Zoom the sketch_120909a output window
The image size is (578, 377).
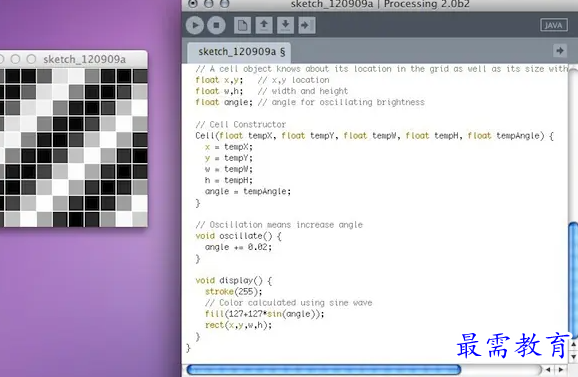31,59
